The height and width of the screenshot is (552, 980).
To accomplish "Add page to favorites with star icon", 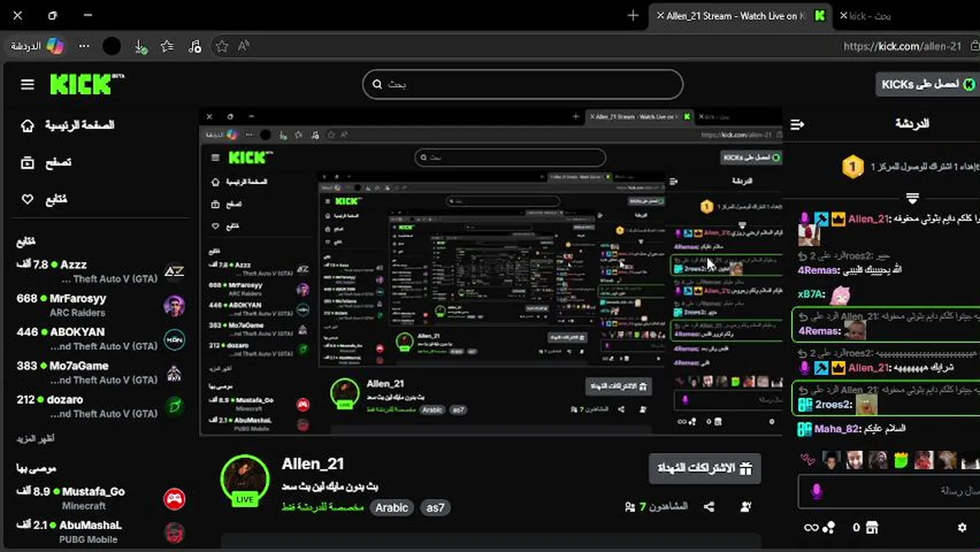I will (x=222, y=46).
